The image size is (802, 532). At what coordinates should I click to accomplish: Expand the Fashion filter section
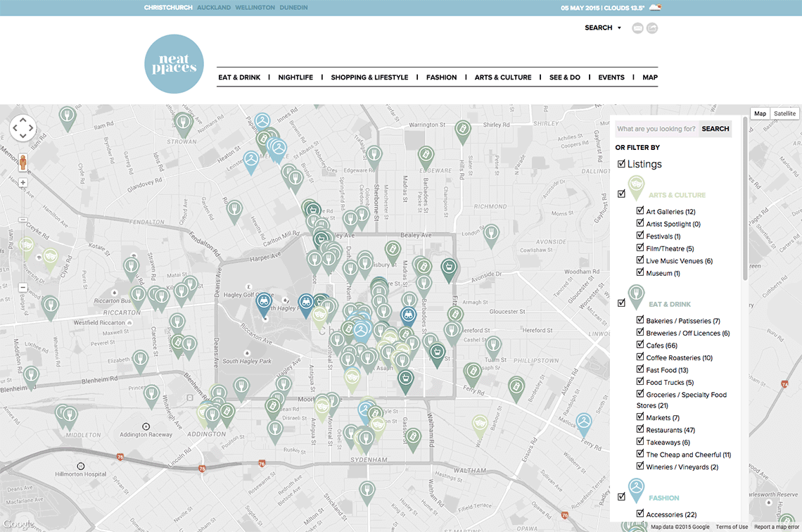pos(622,496)
